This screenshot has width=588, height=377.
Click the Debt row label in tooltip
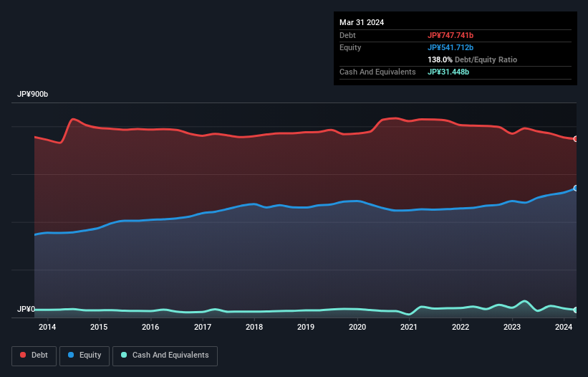(347, 35)
